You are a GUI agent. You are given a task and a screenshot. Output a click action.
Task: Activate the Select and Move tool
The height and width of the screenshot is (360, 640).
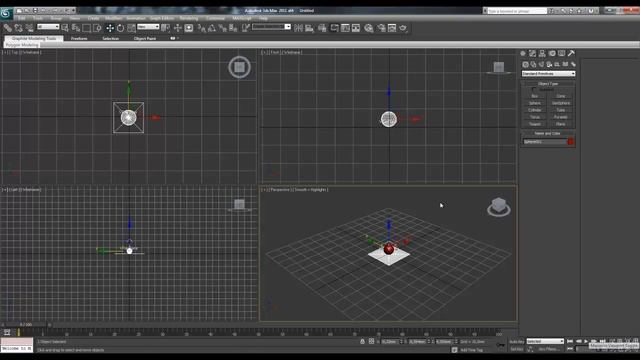pyautogui.click(x=110, y=28)
